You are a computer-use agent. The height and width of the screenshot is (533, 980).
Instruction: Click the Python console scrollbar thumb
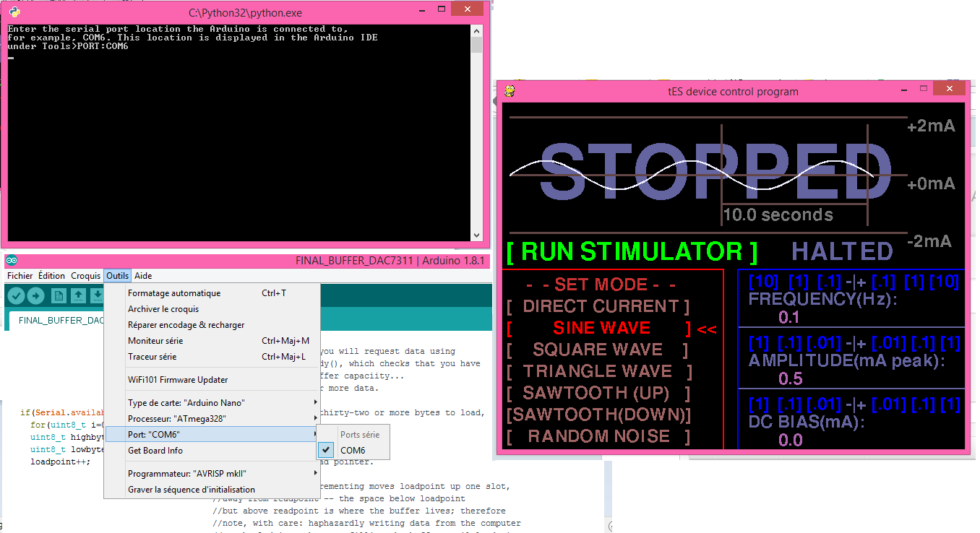coord(476,45)
